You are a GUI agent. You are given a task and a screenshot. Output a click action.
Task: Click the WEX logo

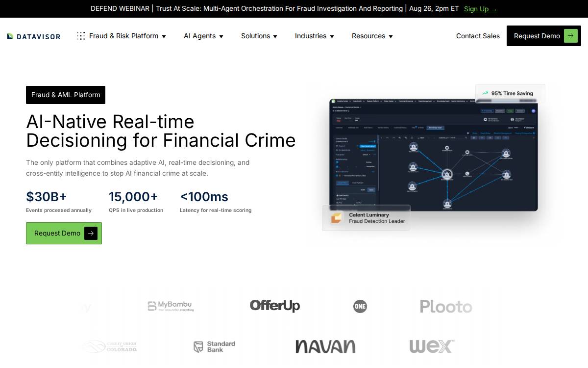(x=432, y=346)
